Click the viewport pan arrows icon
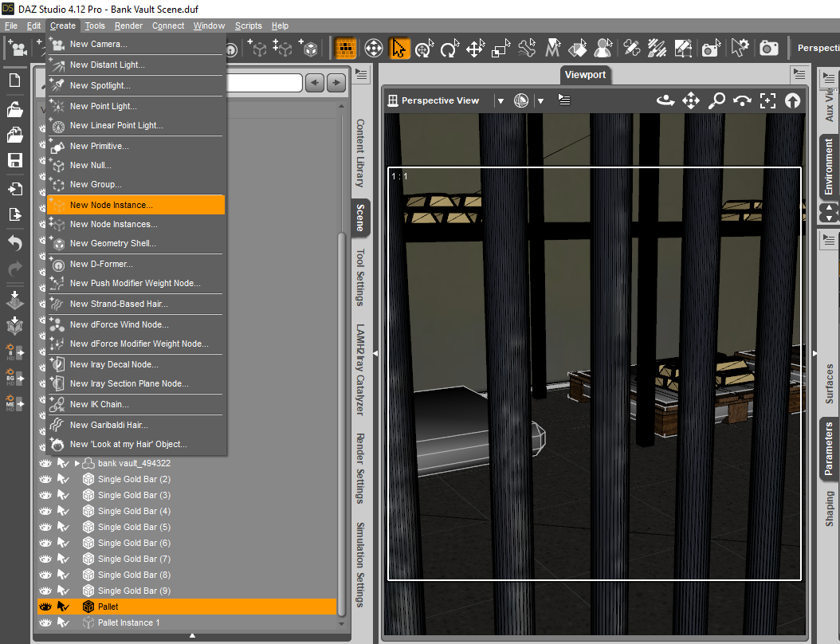Image resolution: width=840 pixels, height=644 pixels. pyautogui.click(x=691, y=100)
